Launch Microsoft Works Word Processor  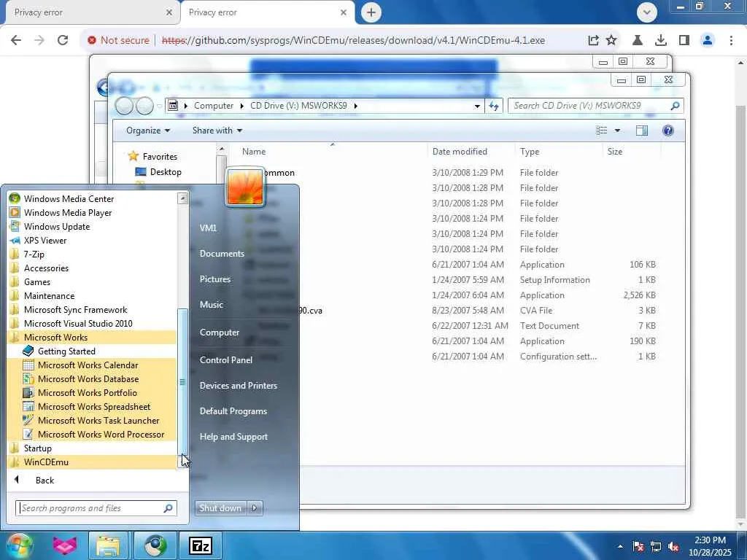[x=101, y=434]
